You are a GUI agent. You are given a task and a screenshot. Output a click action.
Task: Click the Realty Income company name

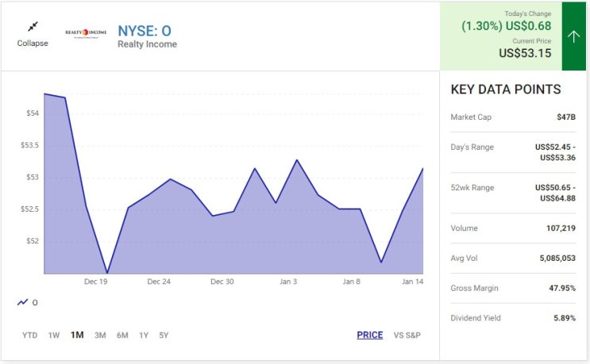147,44
